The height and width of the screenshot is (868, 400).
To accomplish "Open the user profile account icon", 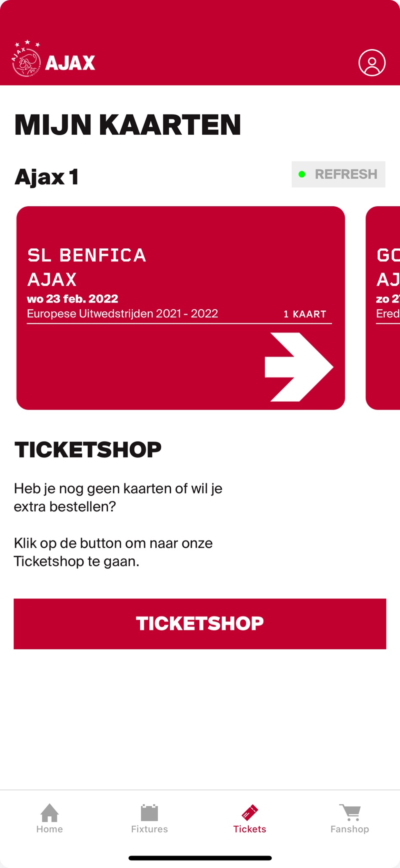I will click(372, 63).
